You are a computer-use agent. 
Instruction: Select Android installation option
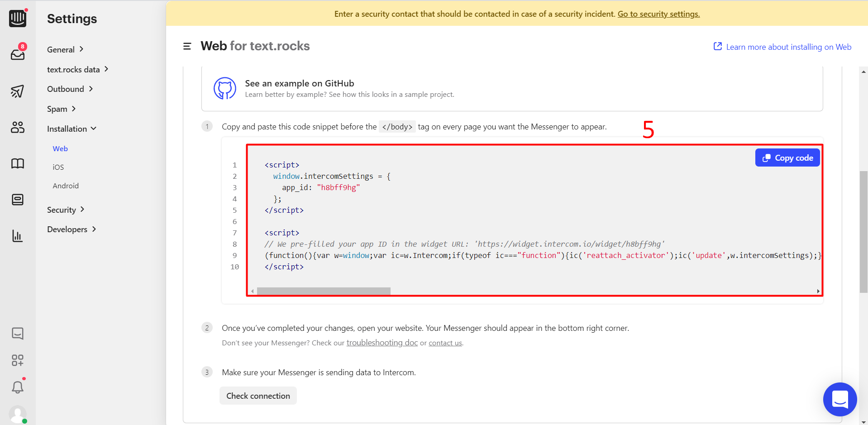tap(66, 186)
